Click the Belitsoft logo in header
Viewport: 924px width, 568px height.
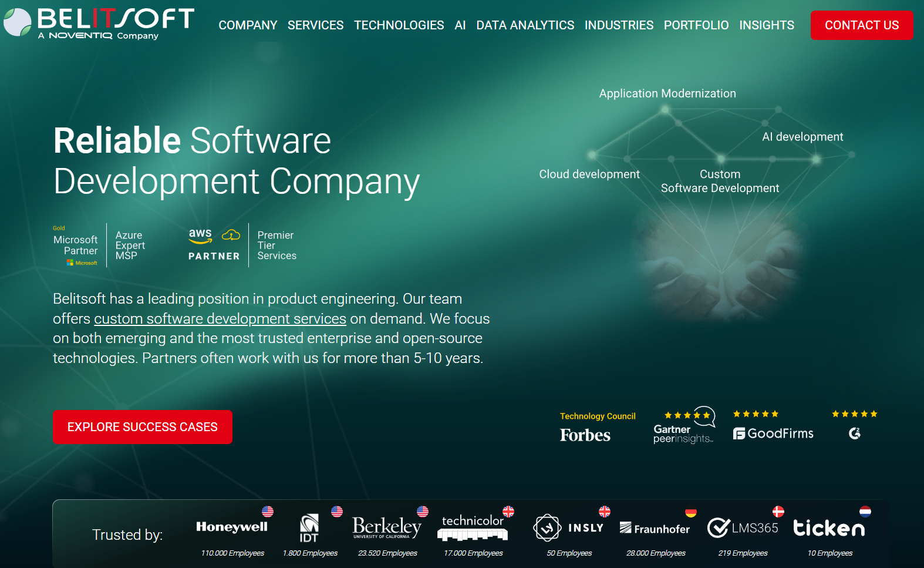(99, 23)
